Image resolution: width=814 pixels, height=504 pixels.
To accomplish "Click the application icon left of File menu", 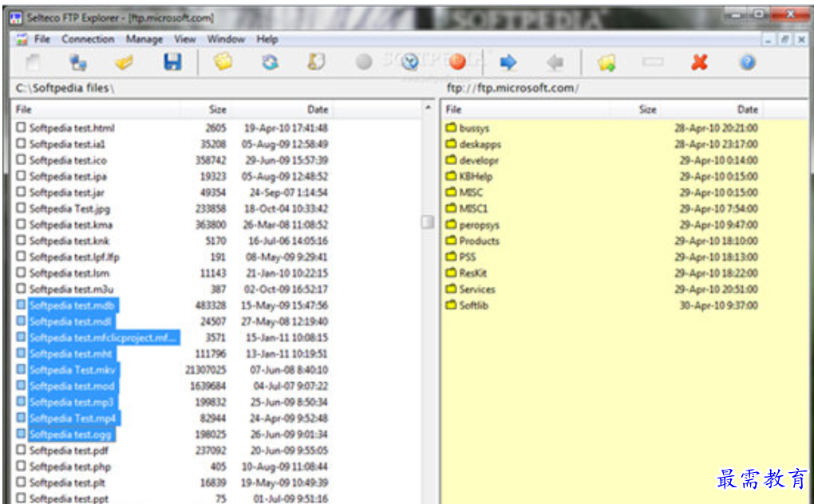I will (x=22, y=39).
